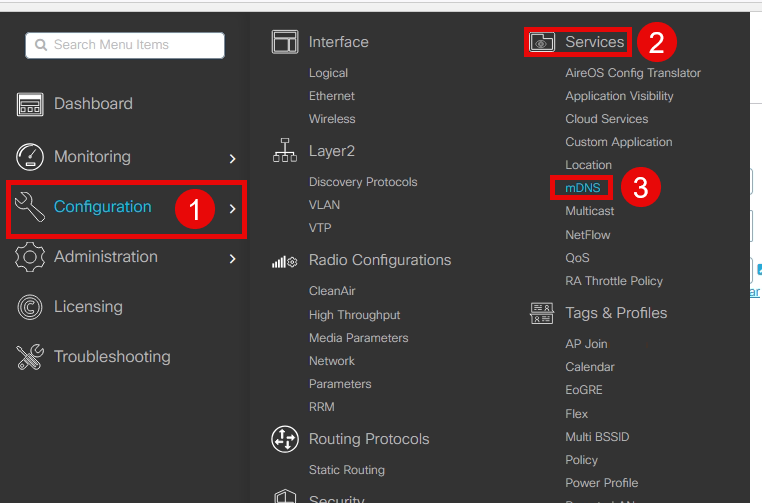The width and height of the screenshot is (762, 503).
Task: Open the mDNS services page
Action: click(582, 188)
